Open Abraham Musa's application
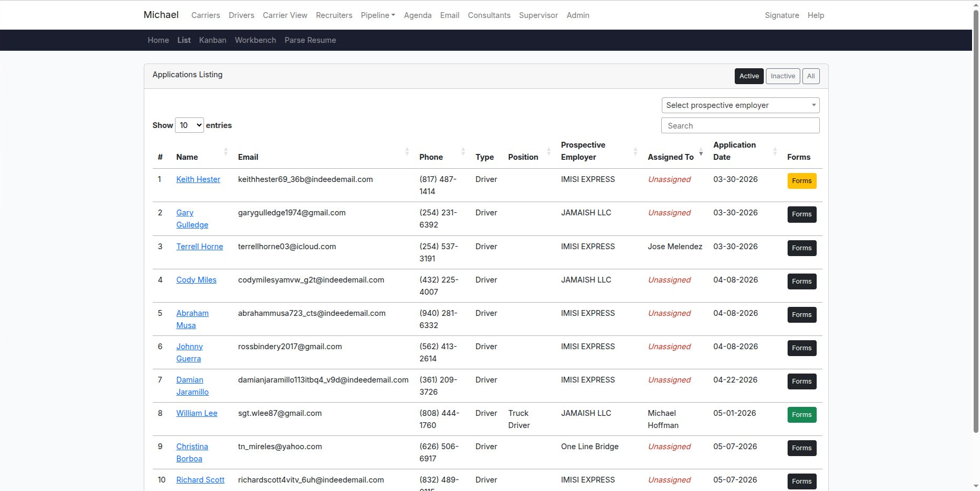Image resolution: width=980 pixels, height=491 pixels. tap(192, 319)
